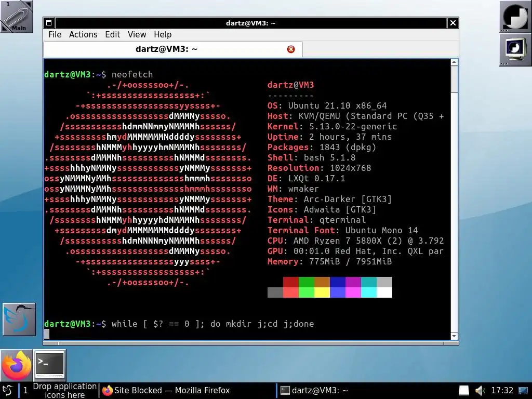The height and width of the screenshot is (399, 532).
Task: Click the blue bird desktop icon
Action: (x=19, y=320)
